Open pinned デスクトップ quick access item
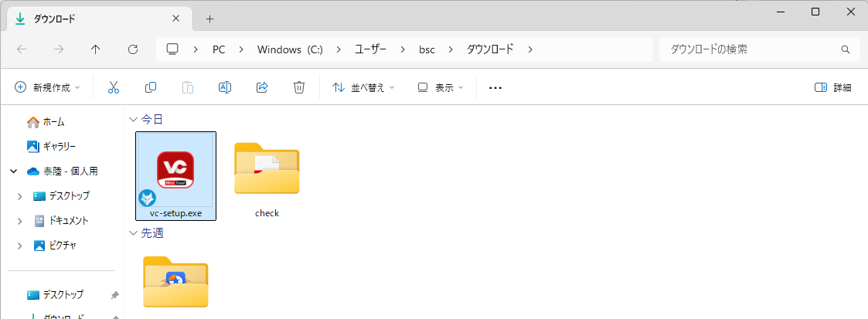The image size is (868, 319). coord(56,295)
